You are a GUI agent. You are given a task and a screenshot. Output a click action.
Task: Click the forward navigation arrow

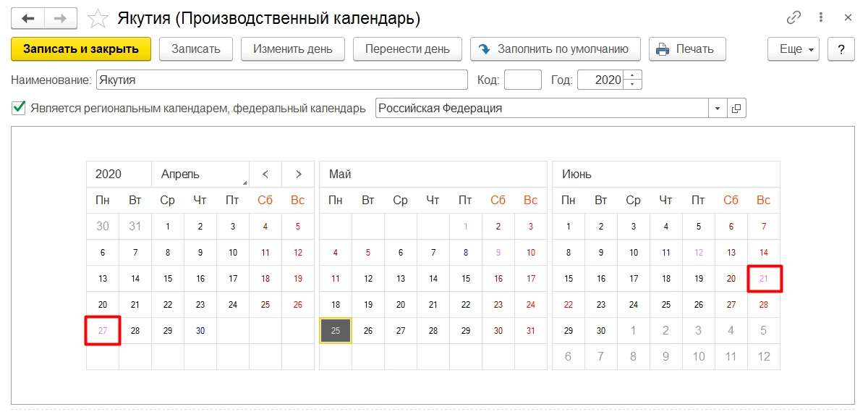[61, 17]
